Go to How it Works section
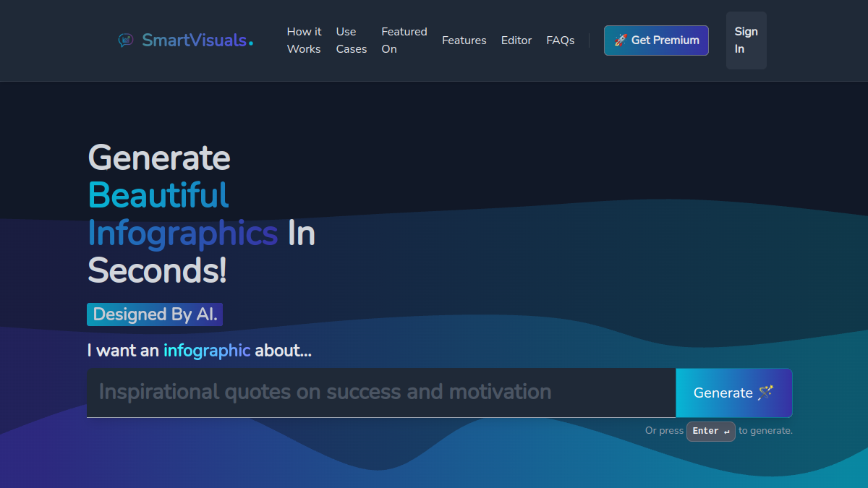Screen dimensions: 868x488 (305, 40)
